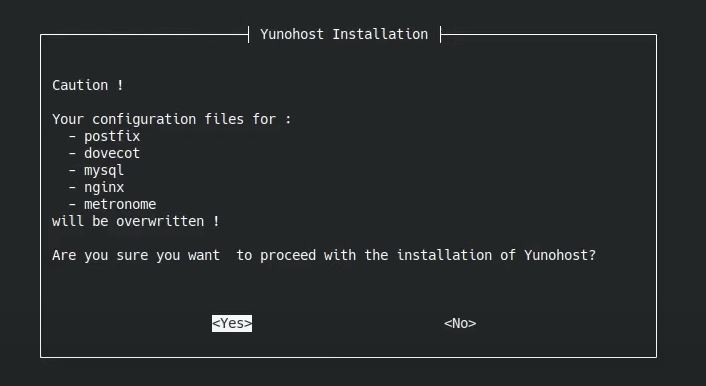Screen dimensions: 706x386
Task: Select the postfix list entry
Action: coord(112,136)
